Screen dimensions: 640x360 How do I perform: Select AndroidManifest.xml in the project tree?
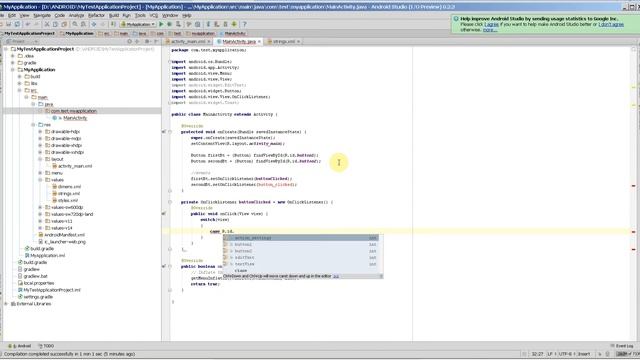64,235
